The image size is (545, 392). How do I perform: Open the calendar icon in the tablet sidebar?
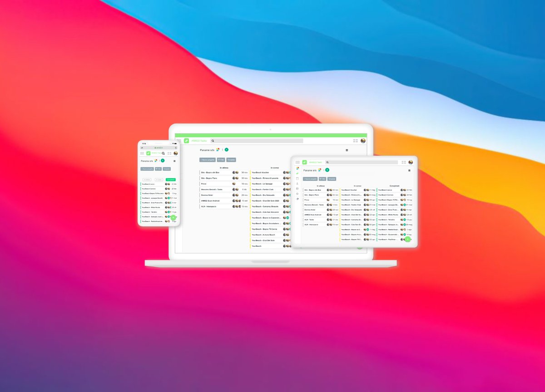tap(297, 179)
